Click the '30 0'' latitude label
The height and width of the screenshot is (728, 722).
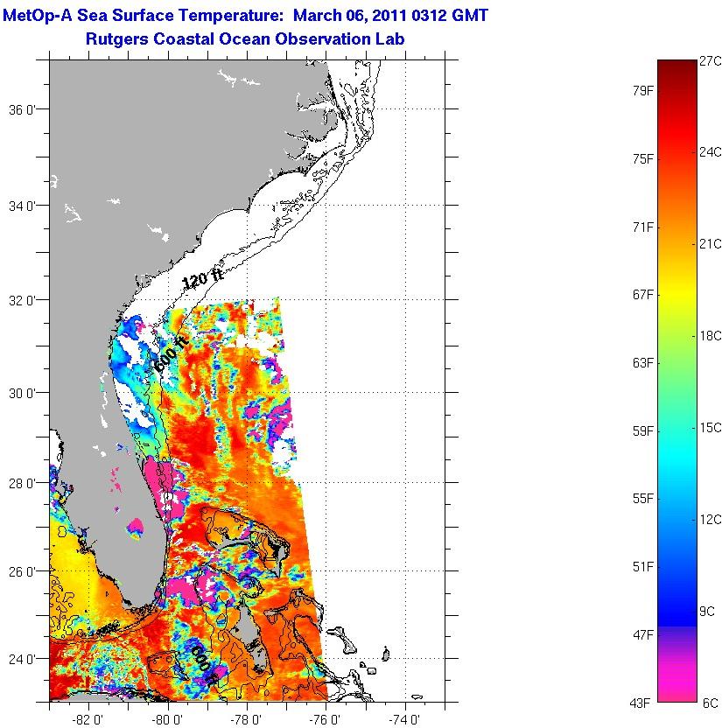point(22,393)
